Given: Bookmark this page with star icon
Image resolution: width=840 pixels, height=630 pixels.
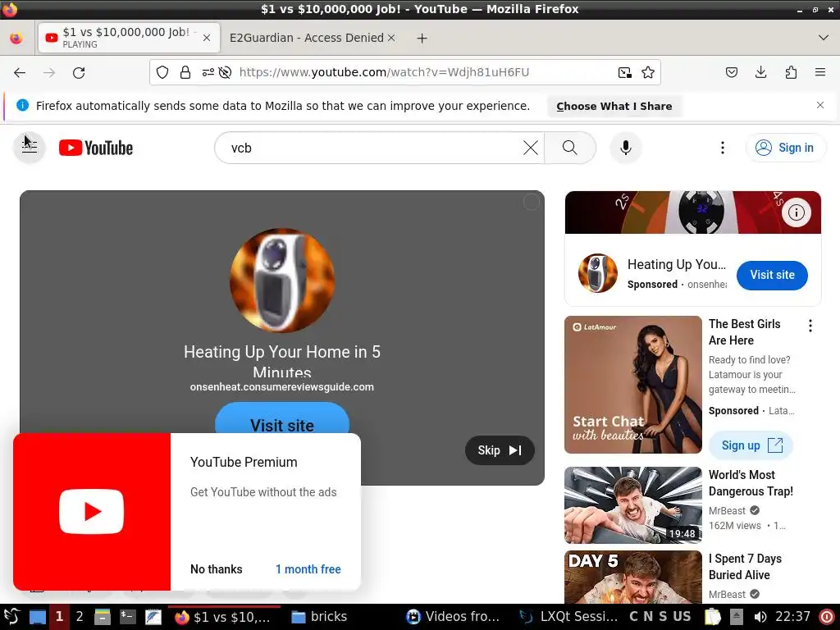Looking at the screenshot, I should tap(648, 72).
